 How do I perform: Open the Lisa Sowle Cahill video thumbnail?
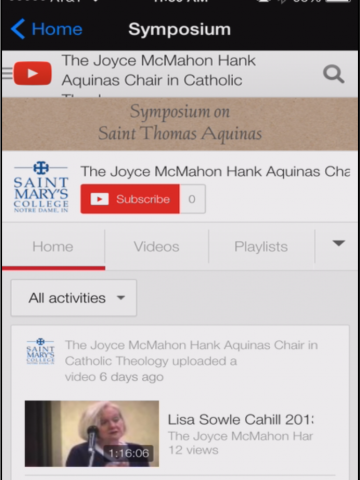tap(92, 434)
